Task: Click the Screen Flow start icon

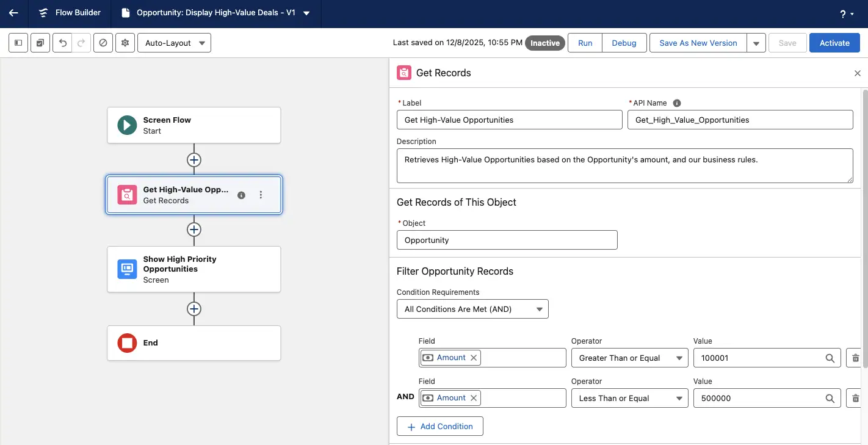Action: point(127,125)
